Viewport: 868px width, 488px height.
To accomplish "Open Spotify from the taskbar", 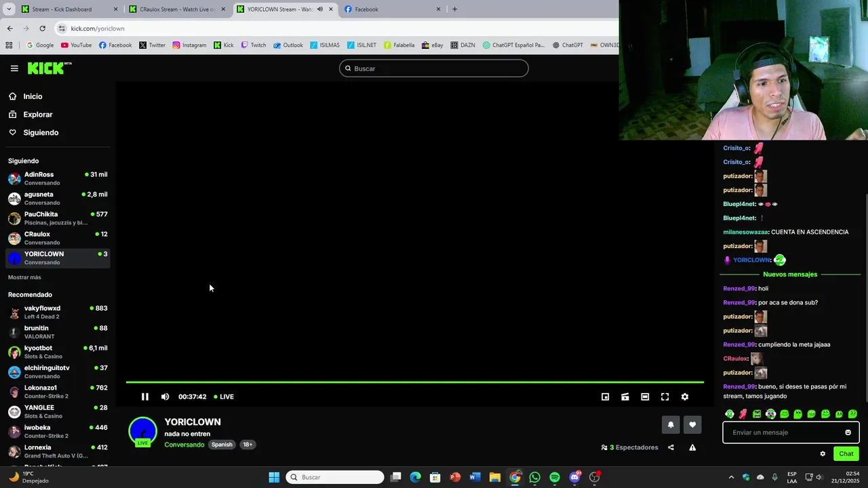I will pyautogui.click(x=555, y=477).
